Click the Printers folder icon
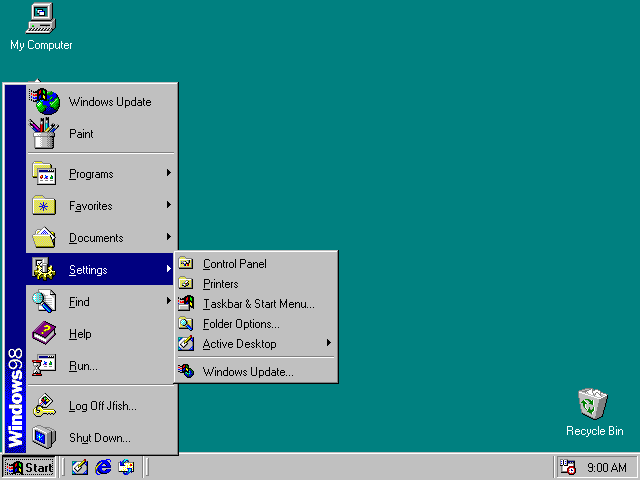 [186, 283]
